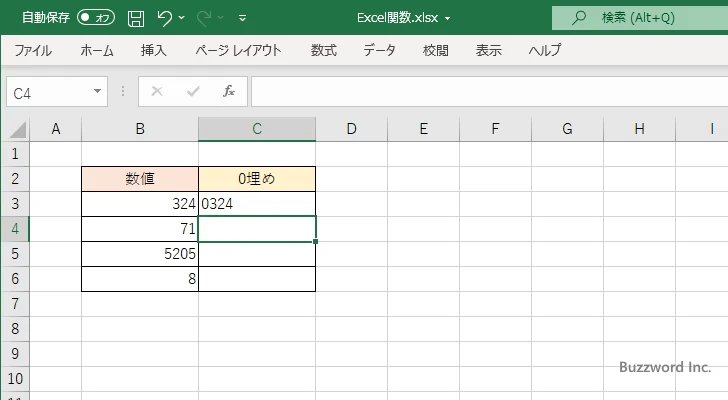Screen dimensions: 728x400
Task: Select empty cell C6 next to 8
Action: [x=257, y=279]
